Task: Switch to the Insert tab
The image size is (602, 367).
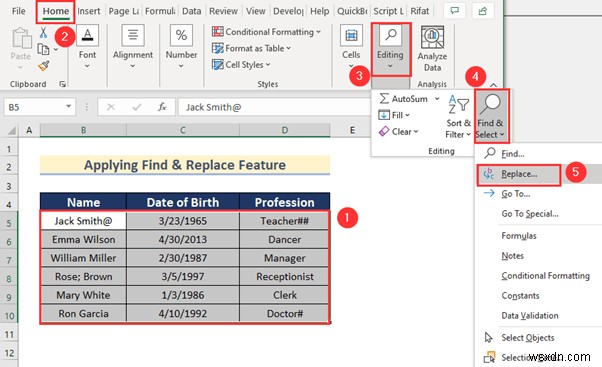Action: pos(89,11)
